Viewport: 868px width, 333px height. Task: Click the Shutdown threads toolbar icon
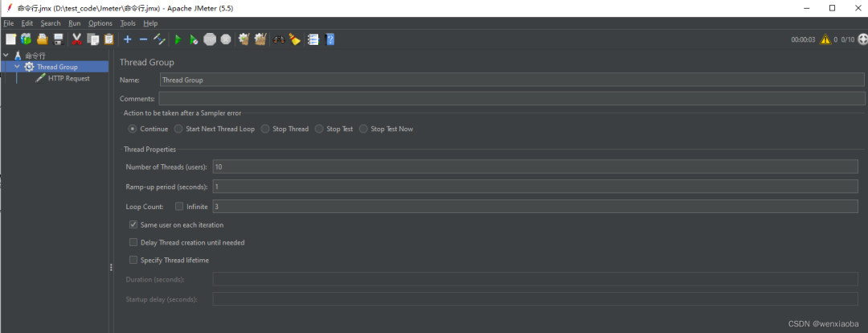coord(226,39)
